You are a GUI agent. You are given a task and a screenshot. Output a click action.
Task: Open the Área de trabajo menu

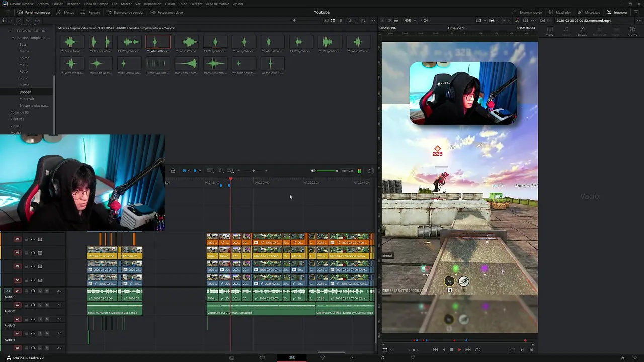click(218, 4)
